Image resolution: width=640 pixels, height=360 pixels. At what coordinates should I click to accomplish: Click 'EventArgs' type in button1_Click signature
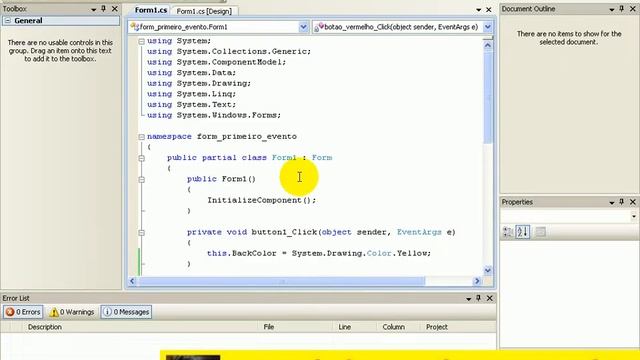(x=419, y=232)
